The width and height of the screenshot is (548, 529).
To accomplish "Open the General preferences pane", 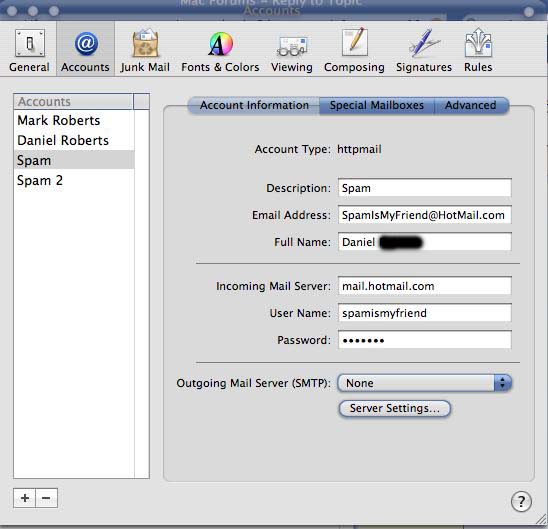I will coord(29,51).
